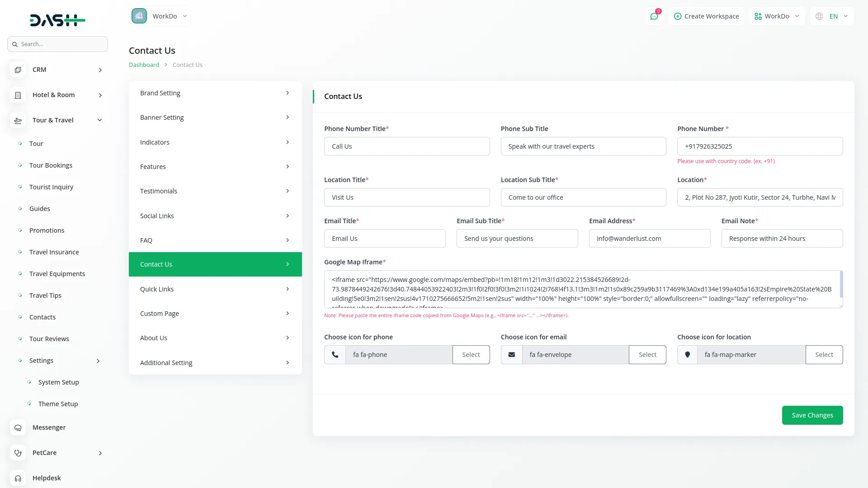Open the Brand Setting section

point(215,93)
